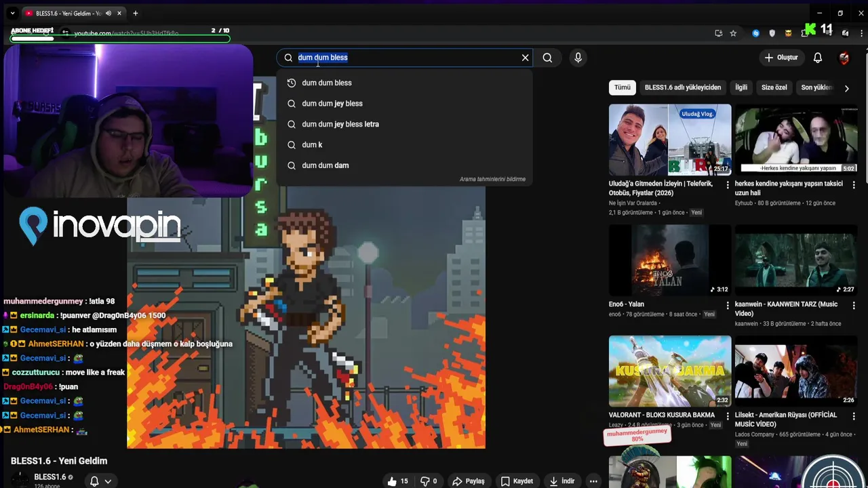Select the İlgili filter chip
The image size is (868, 488).
tap(741, 87)
